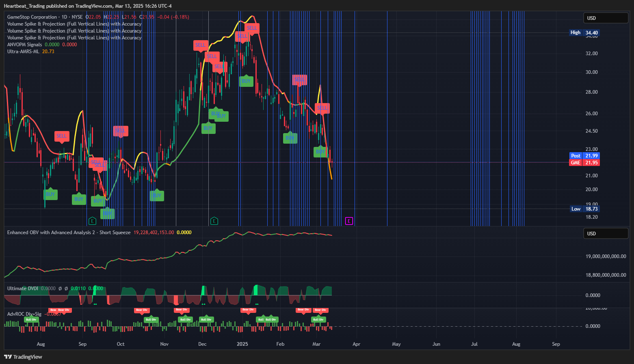Click the 19,000,000,000.00 OBV axis value

(x=606, y=256)
